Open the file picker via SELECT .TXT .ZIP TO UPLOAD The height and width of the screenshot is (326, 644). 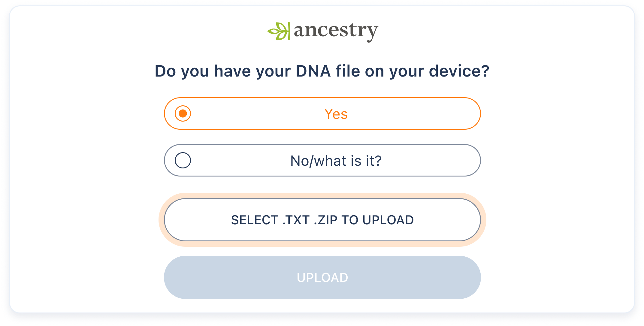(322, 220)
